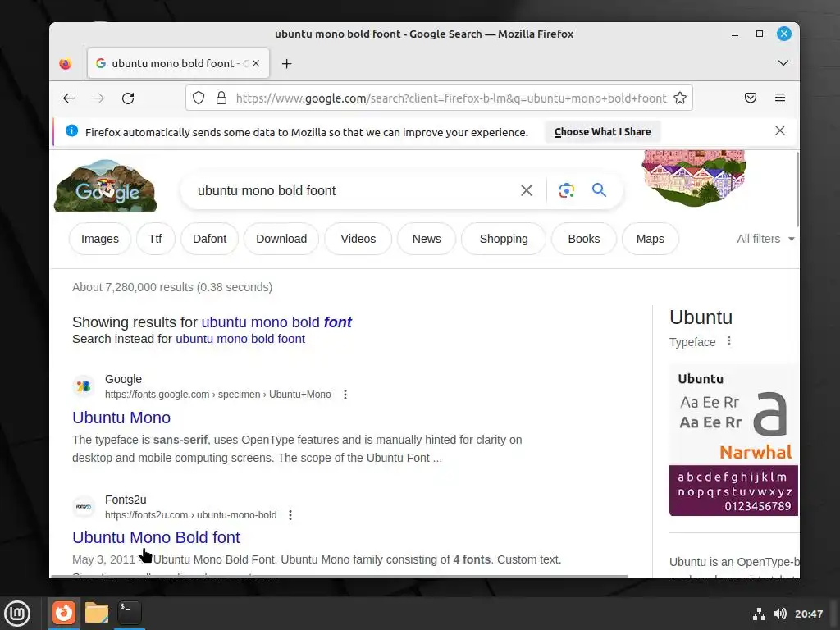
Task: Click the forward navigation arrow
Action: [98, 98]
